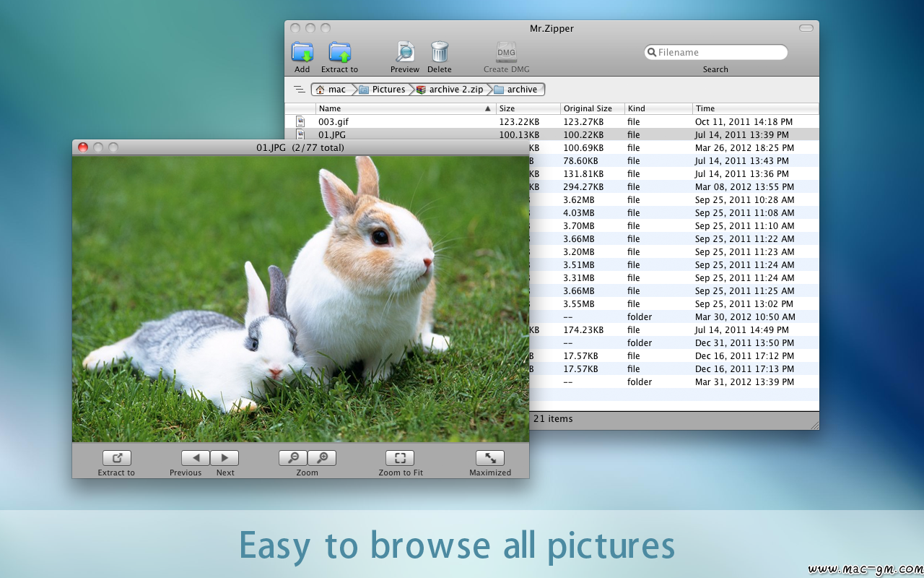Close the 01.JPG preview window
This screenshot has width=924, height=578.
(x=83, y=147)
